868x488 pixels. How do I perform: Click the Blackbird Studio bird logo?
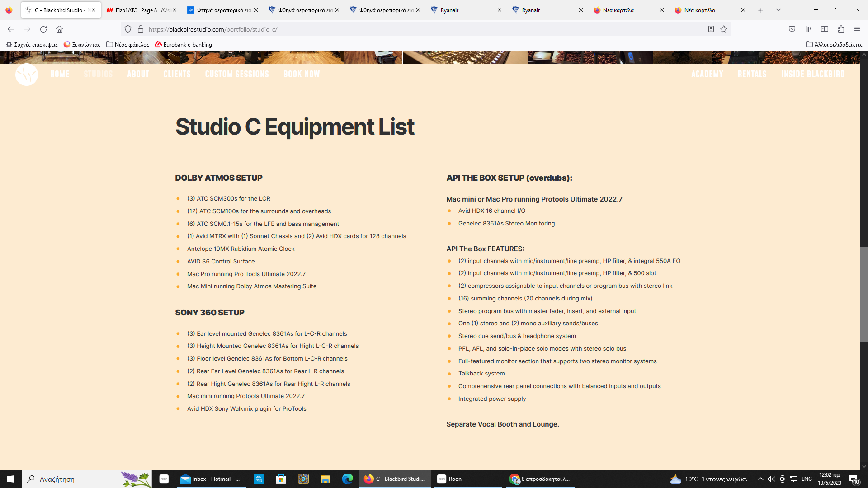tap(27, 75)
